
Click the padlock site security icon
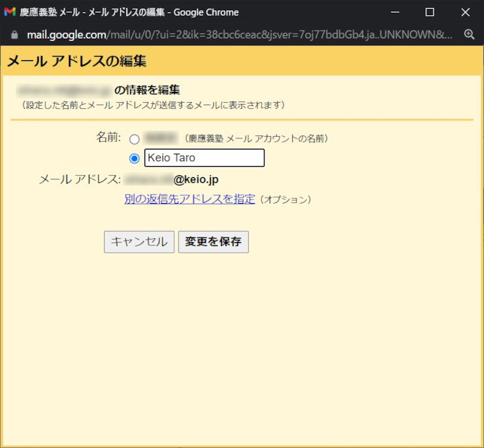pyautogui.click(x=15, y=35)
